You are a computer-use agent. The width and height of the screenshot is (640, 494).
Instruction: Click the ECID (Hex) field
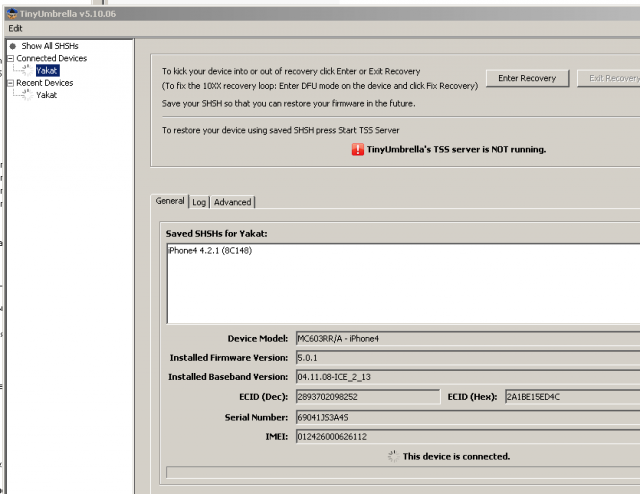pos(572,396)
